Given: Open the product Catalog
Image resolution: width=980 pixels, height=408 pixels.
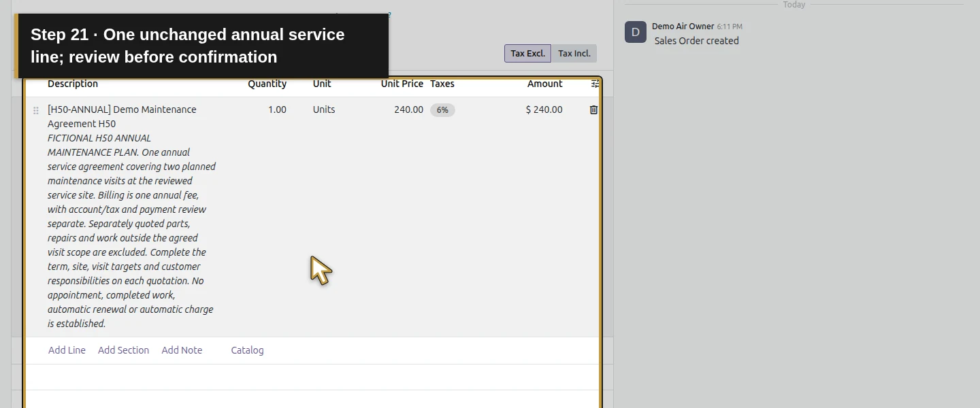Looking at the screenshot, I should (247, 350).
